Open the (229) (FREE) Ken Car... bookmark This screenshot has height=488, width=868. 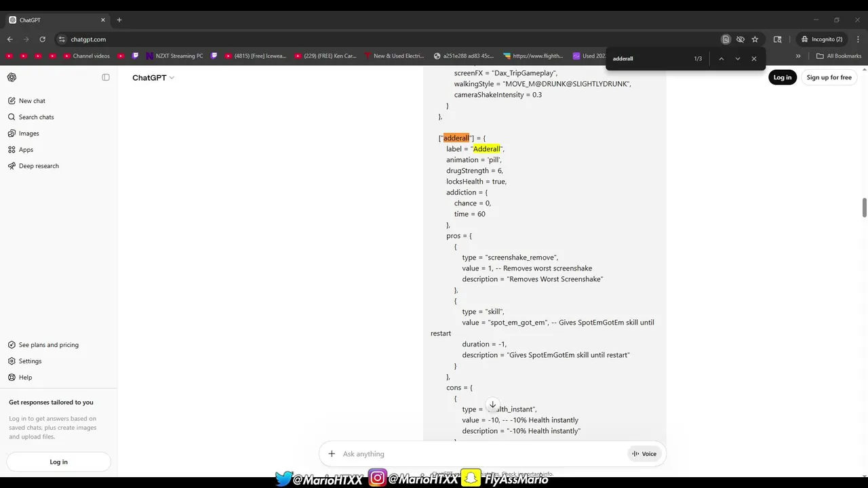[325, 56]
